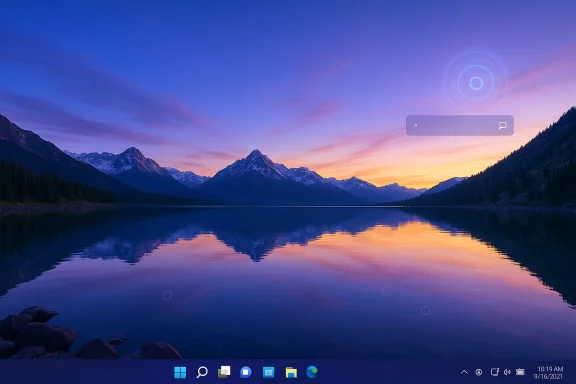Image resolution: width=576 pixels, height=384 pixels.
Task: Click the circular tray icon after chevron
Action: click(x=479, y=372)
